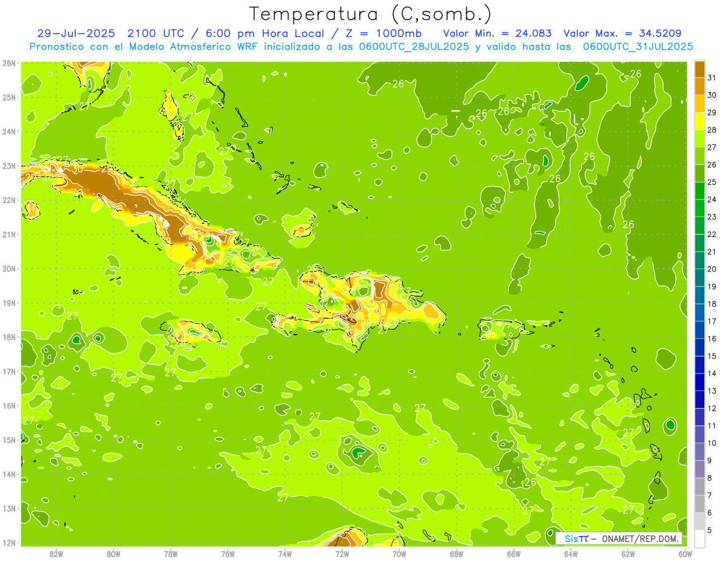Screen dimensions: 728x562
Task: Click the "5" legend value
Action: (710, 530)
